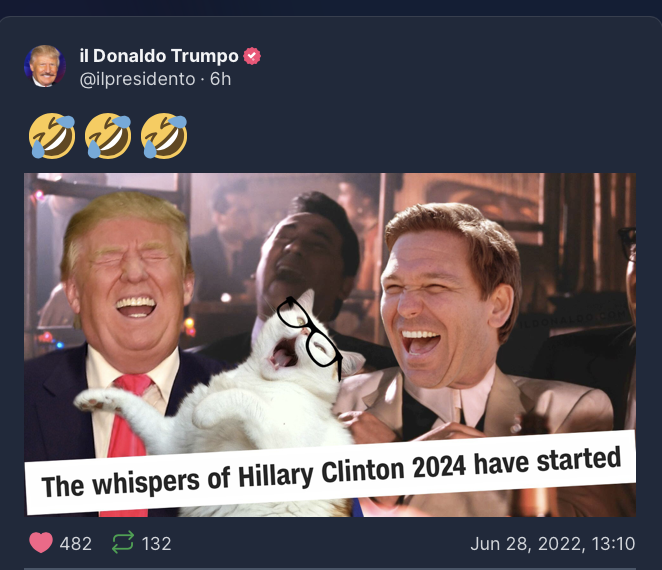Viewport: 662px width, 570px height.
Task: Click the neon lights in the image's top-left corner
Action: pos(41,195)
